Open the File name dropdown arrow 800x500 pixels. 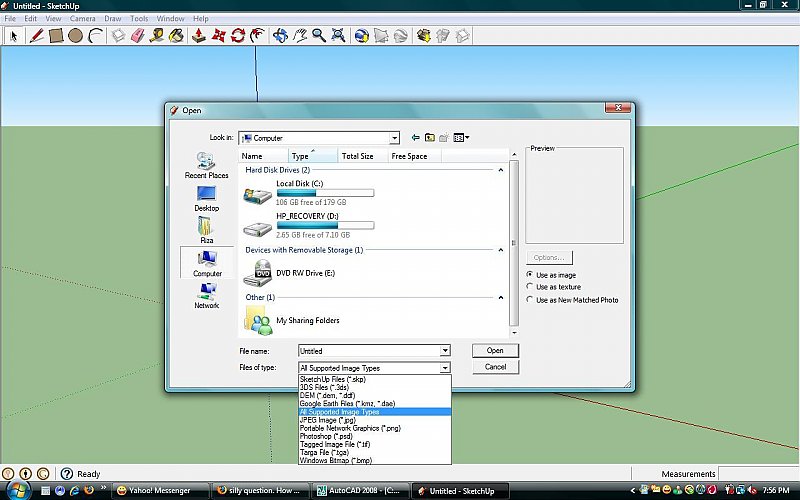click(x=445, y=351)
